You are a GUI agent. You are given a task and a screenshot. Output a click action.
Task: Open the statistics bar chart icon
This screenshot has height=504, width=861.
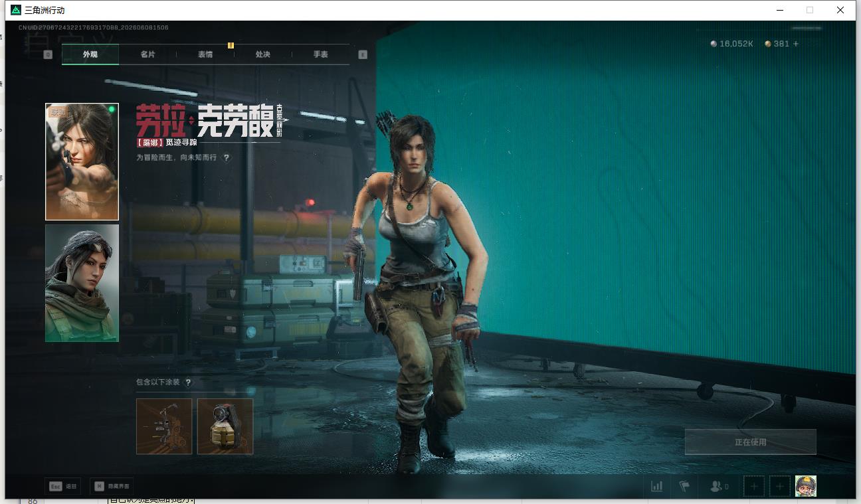pyautogui.click(x=657, y=487)
